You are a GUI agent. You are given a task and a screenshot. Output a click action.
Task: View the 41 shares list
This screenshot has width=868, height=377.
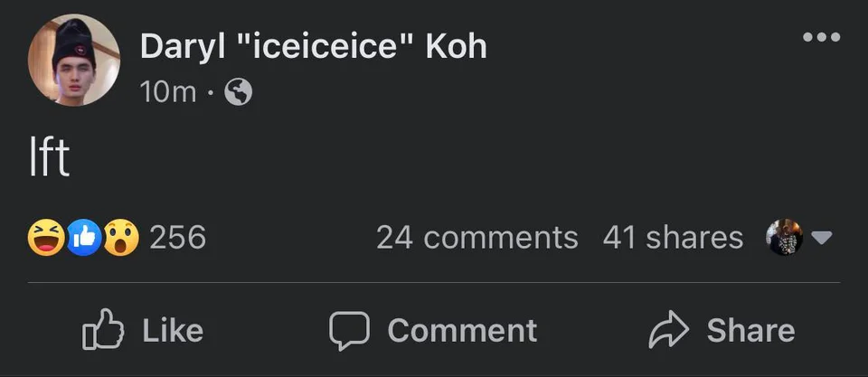[x=672, y=238]
